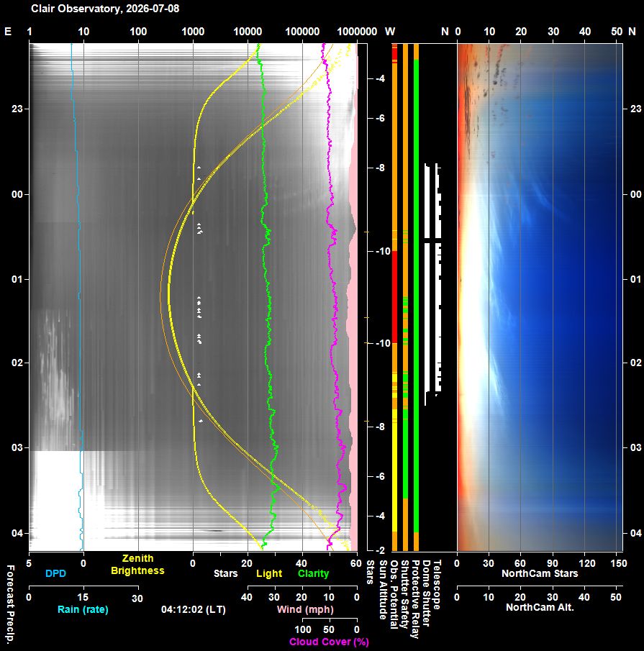Click the NorthCam Alt. axis label
This screenshot has height=651, width=644.
click(x=540, y=607)
